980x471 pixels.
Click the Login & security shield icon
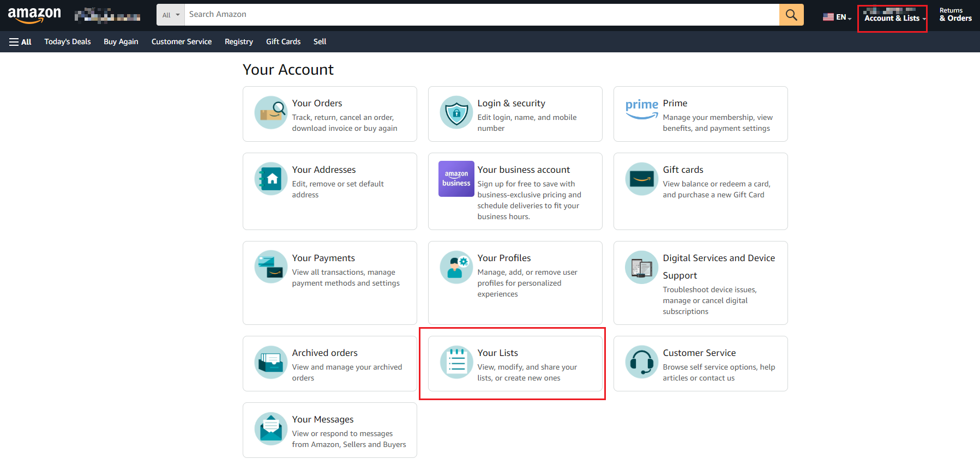click(456, 112)
